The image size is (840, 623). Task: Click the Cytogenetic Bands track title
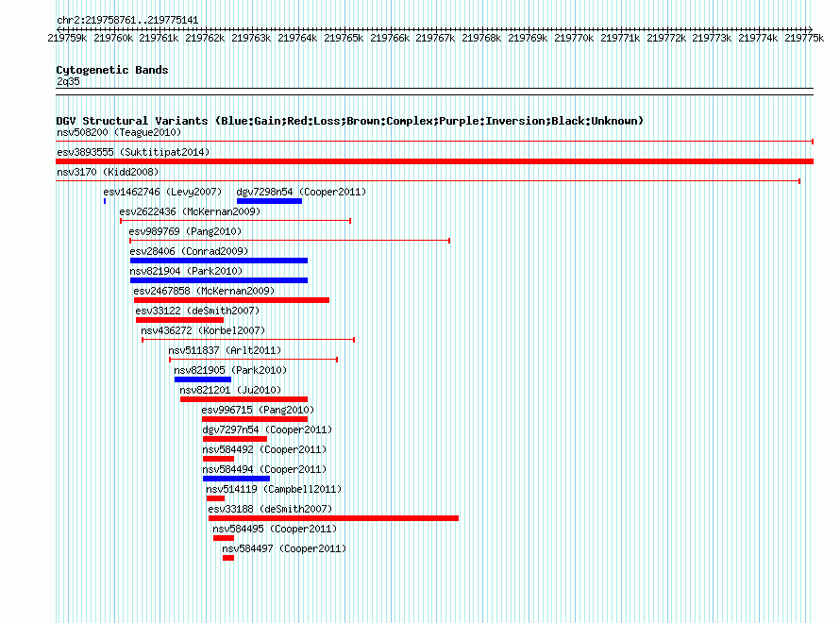click(x=112, y=70)
